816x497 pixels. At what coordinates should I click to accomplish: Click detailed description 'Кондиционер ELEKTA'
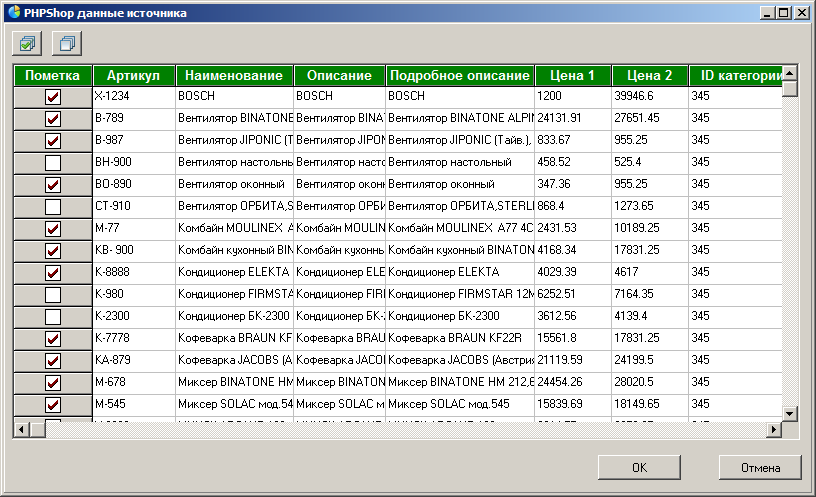[460, 272]
